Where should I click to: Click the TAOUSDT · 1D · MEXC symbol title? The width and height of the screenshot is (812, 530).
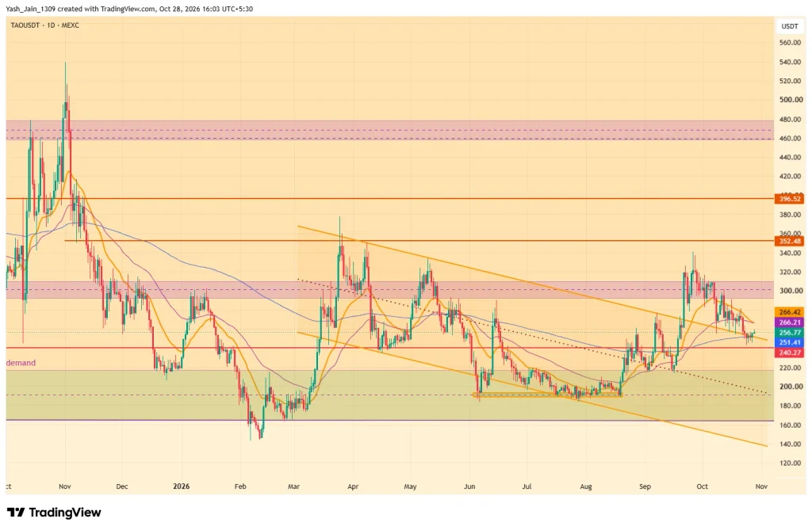click(45, 25)
